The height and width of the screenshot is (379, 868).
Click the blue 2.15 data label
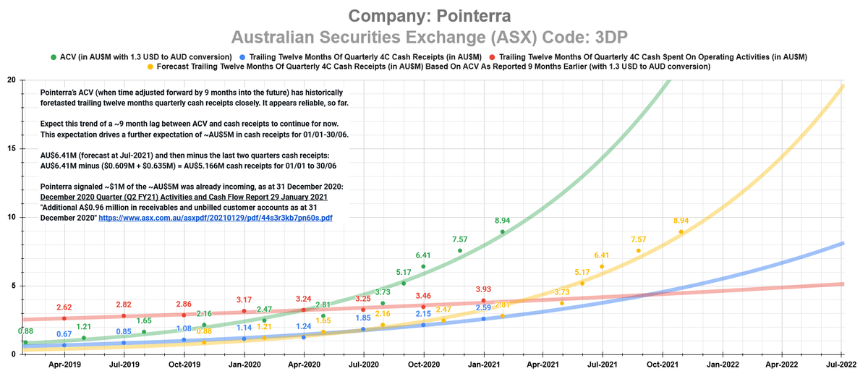[423, 314]
